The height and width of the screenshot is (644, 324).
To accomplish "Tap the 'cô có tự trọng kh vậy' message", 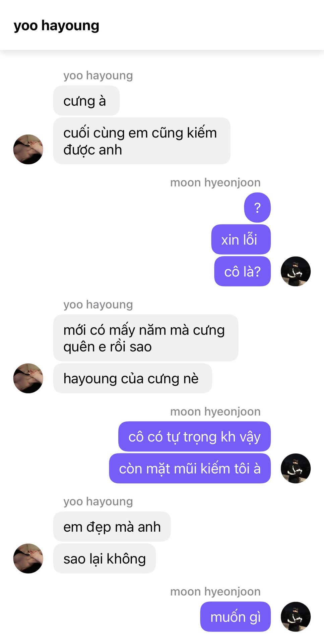I will 194,436.
